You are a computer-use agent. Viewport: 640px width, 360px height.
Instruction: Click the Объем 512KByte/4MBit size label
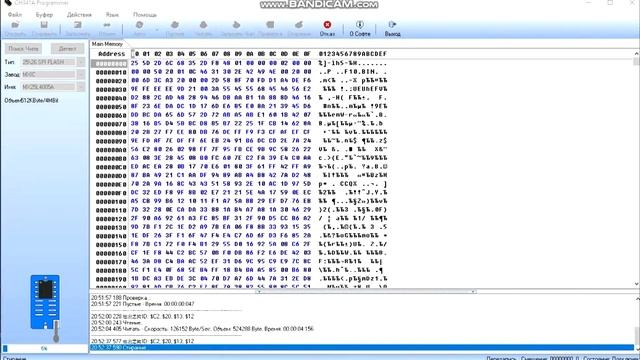pyautogui.click(x=31, y=100)
